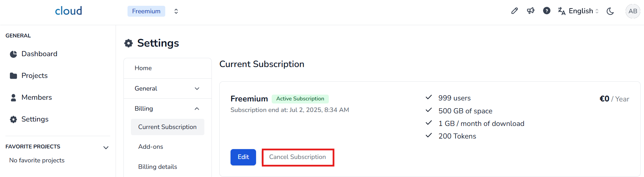
Task: Click Cancel Subscription button
Action: [x=298, y=157]
